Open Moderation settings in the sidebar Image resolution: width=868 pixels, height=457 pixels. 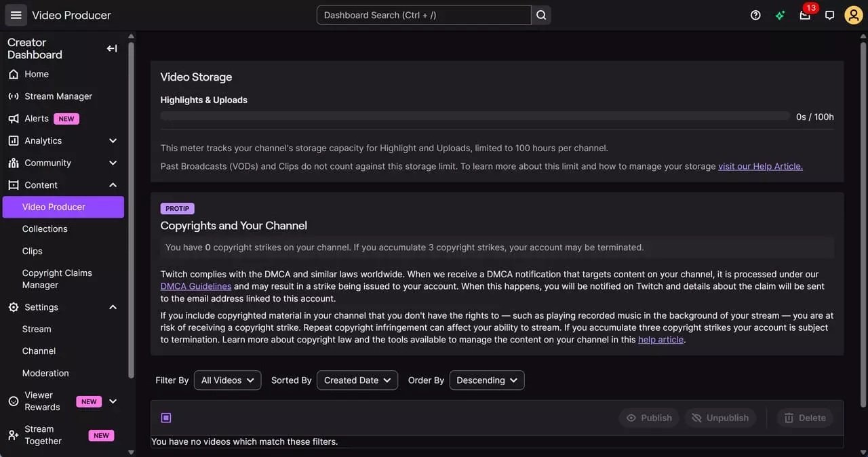45,373
